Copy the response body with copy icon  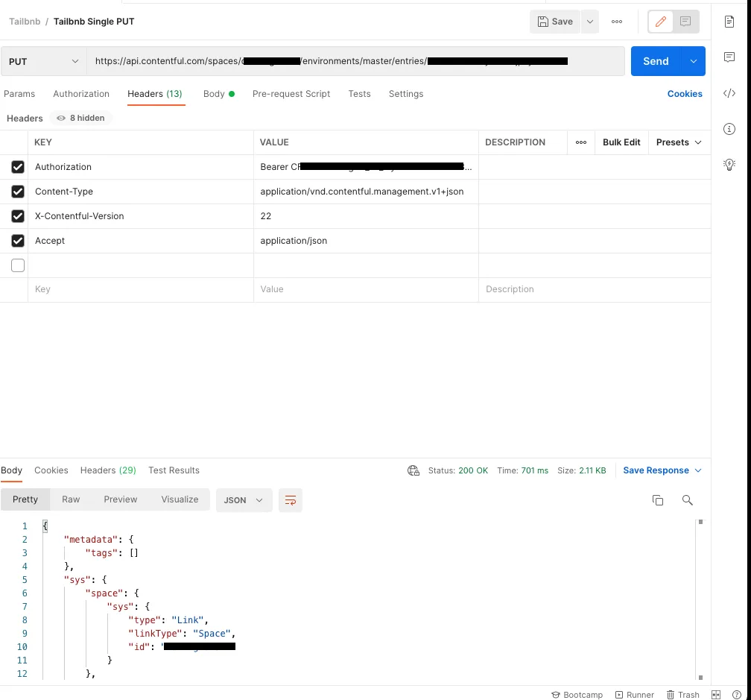[x=658, y=500]
